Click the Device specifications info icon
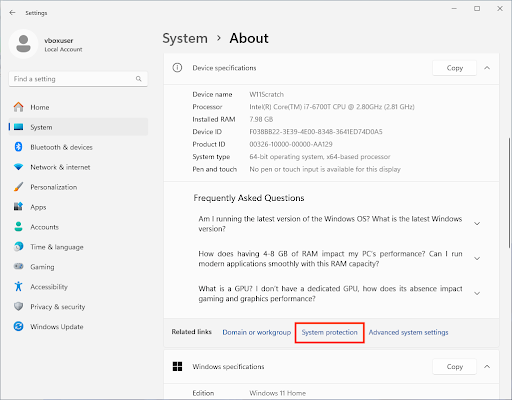Viewport: 512px width, 400px height. tap(177, 68)
